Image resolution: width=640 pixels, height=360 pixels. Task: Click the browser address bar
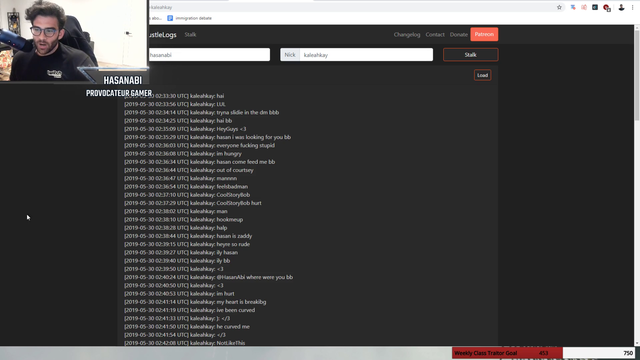tap(351, 7)
